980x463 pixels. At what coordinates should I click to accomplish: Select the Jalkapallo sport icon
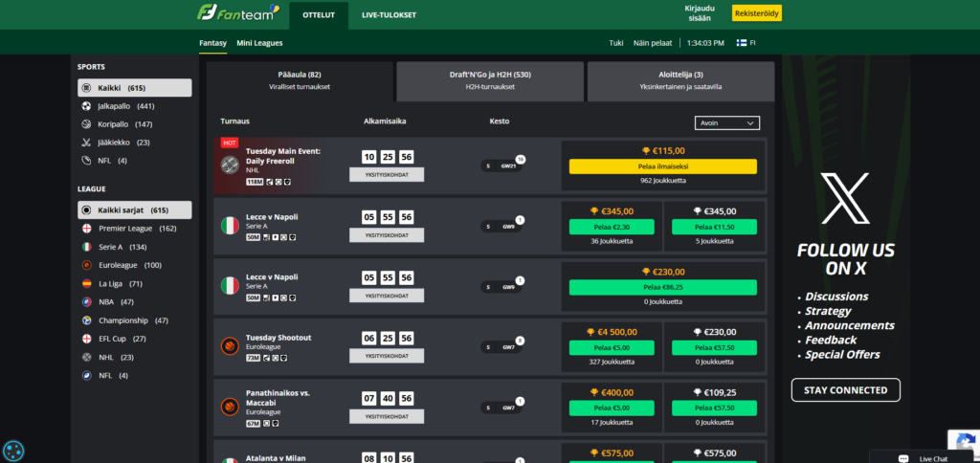click(x=86, y=106)
